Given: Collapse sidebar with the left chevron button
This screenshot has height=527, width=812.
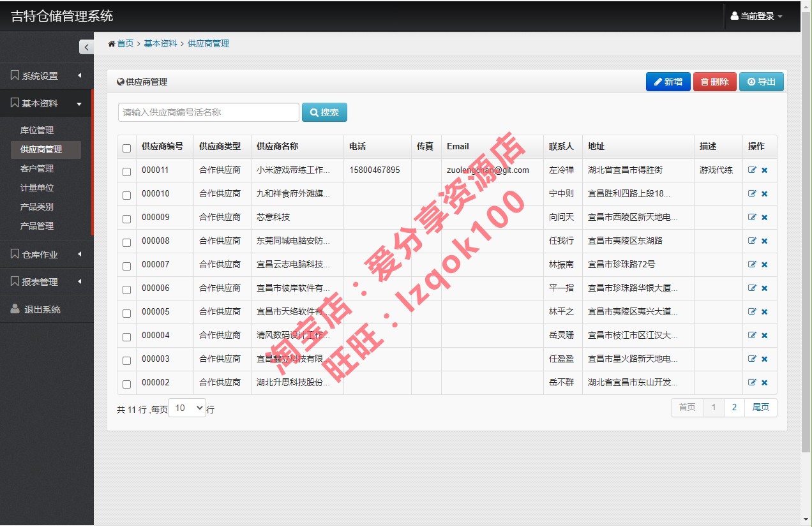Looking at the screenshot, I should [x=86, y=47].
